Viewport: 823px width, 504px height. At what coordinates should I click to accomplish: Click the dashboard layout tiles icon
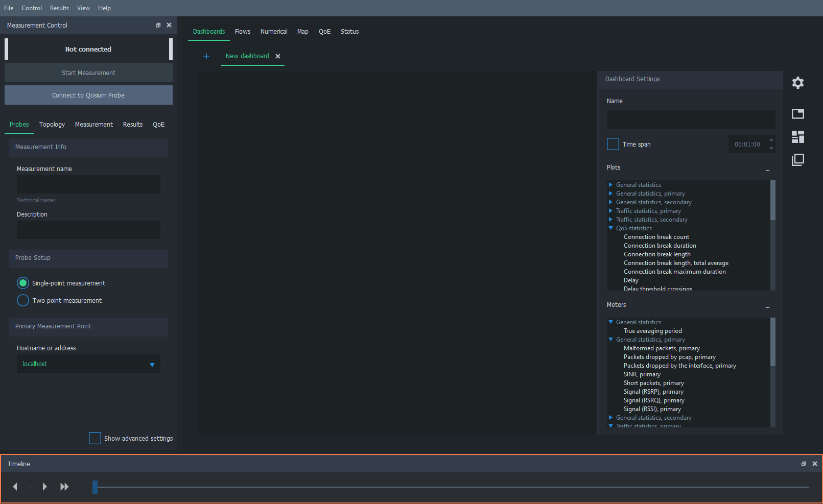coord(797,137)
